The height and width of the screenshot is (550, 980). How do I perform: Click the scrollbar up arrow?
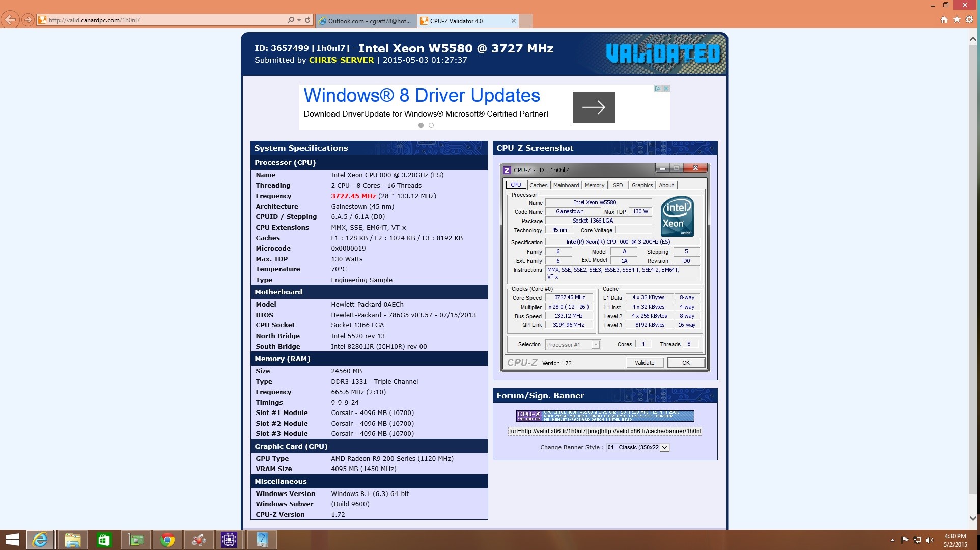[x=973, y=39]
